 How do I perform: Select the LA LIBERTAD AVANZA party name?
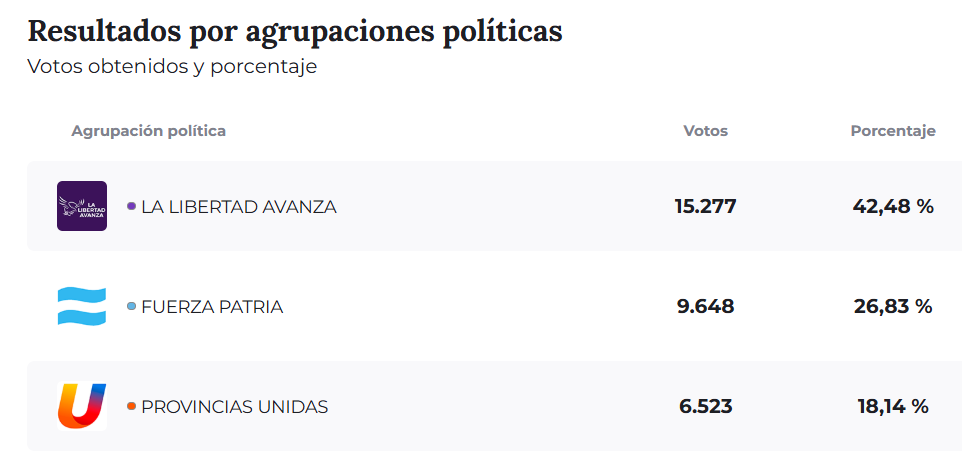(x=239, y=207)
